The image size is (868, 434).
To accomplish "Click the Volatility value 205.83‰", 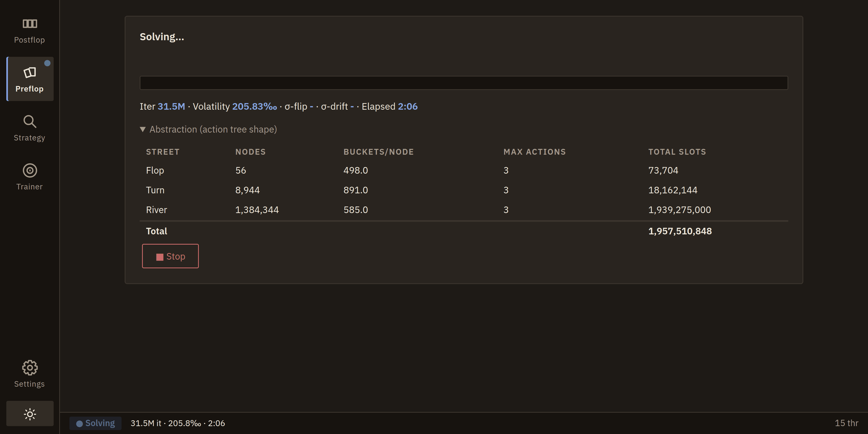I will pyautogui.click(x=254, y=107).
